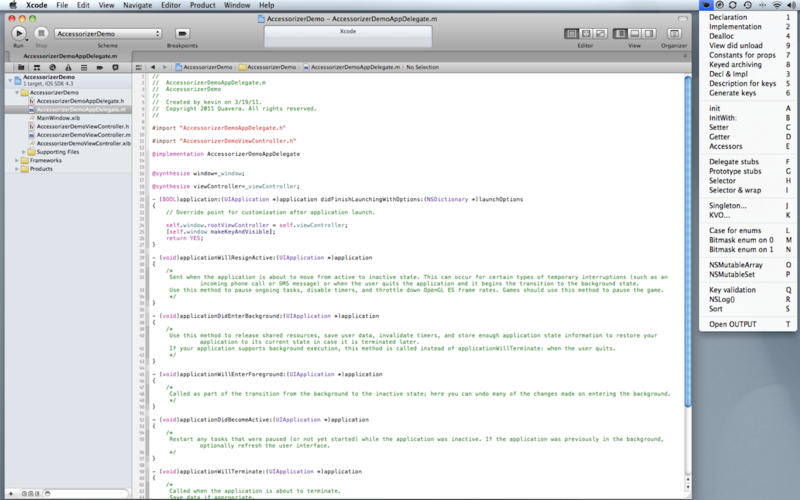This screenshot has width=800, height=500.
Task: Toggle the navigator pane view button
Action: [x=620, y=33]
